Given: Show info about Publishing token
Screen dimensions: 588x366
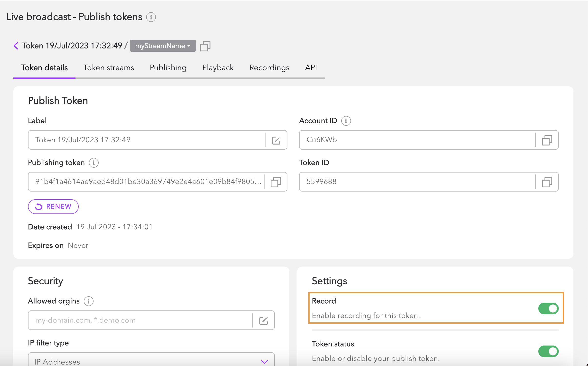Looking at the screenshot, I should tap(94, 163).
